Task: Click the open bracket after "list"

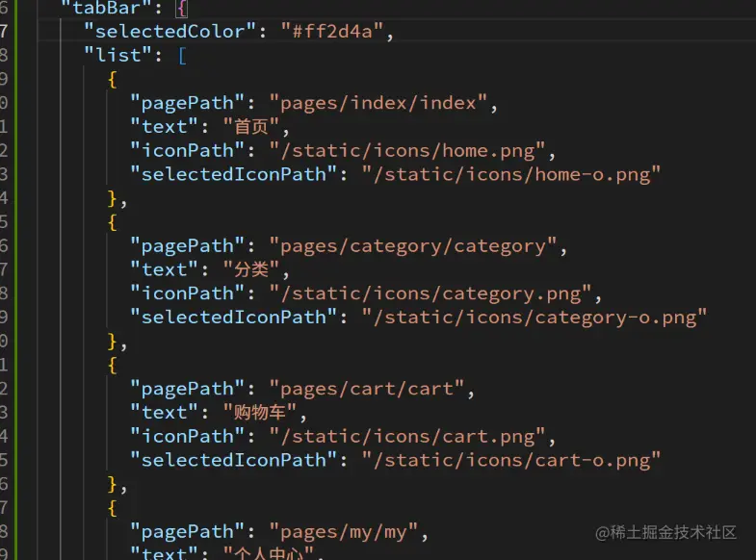Action: tap(182, 56)
